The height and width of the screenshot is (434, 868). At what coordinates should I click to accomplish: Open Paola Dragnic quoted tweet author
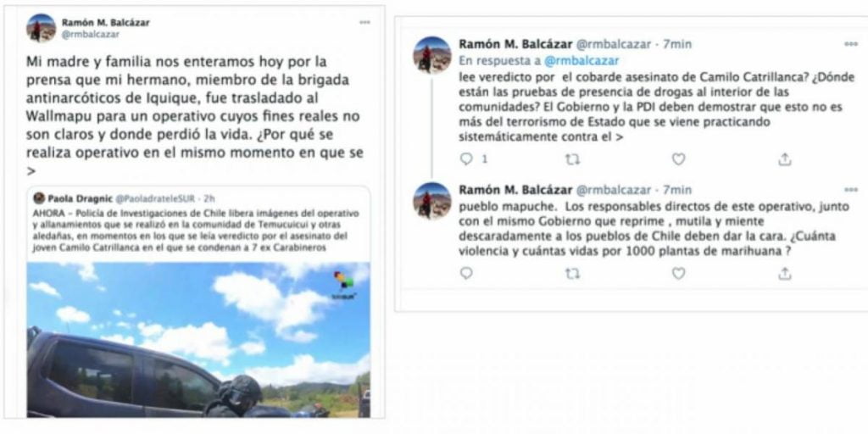[x=80, y=198]
